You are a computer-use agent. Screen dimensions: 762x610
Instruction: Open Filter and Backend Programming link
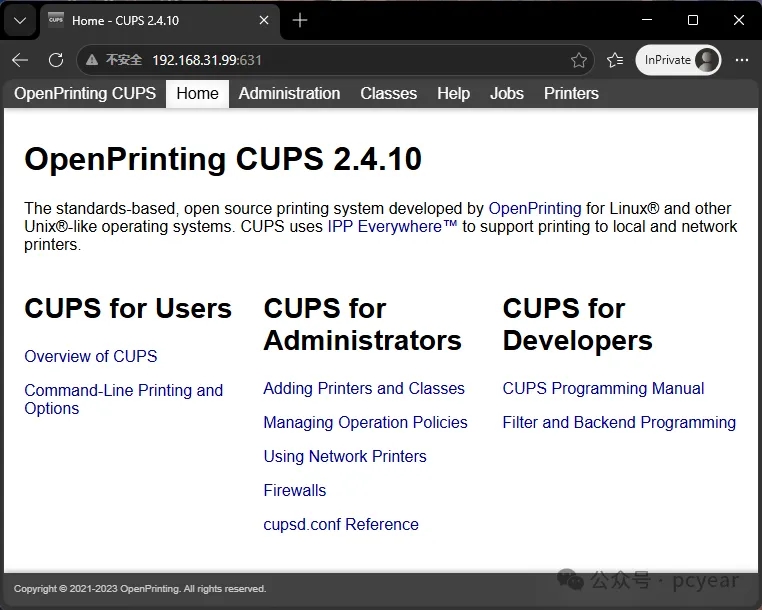(619, 422)
